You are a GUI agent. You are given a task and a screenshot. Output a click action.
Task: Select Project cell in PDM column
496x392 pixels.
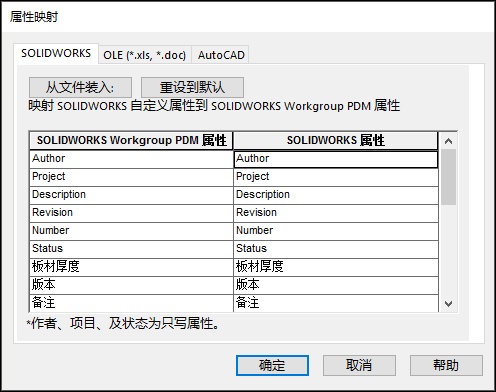point(131,177)
